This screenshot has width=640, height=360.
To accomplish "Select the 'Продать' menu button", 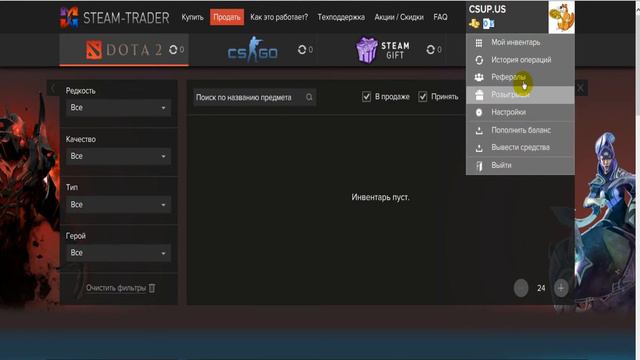I will pyautogui.click(x=227, y=17).
